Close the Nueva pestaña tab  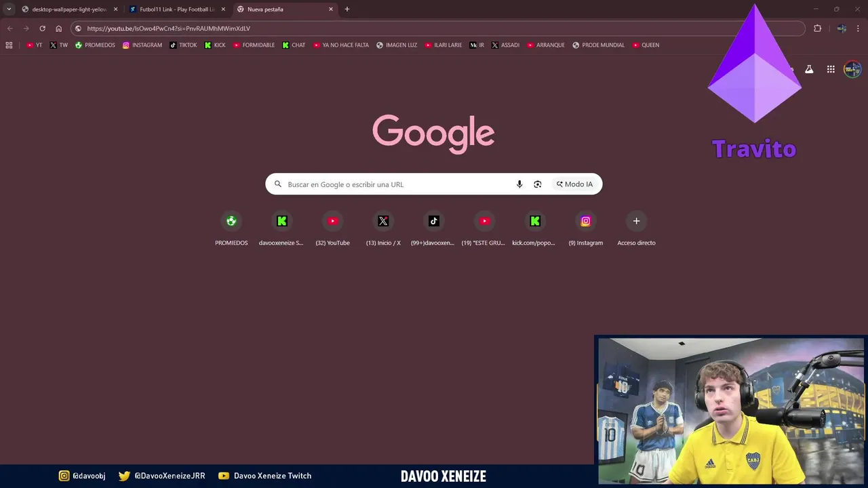(331, 9)
